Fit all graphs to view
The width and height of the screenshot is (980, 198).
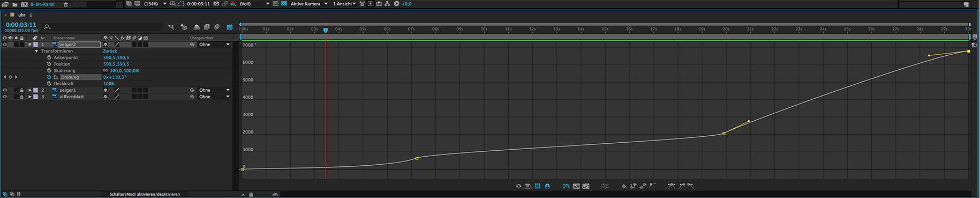586,186
